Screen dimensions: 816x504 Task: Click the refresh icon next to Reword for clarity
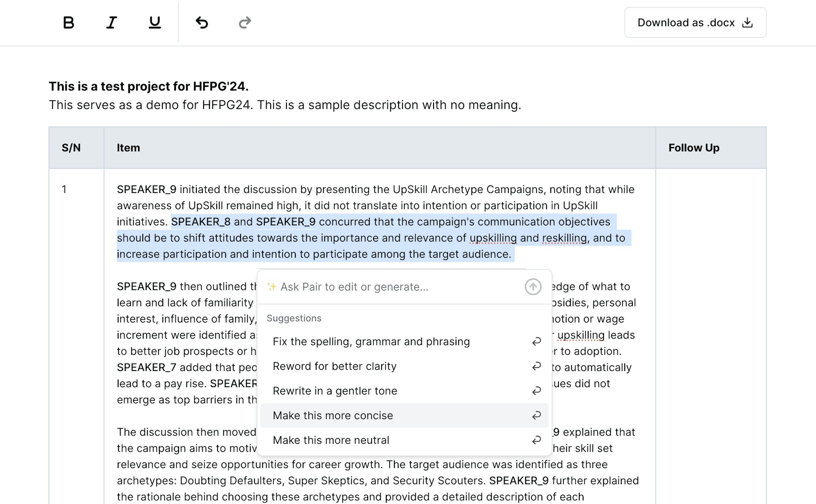[x=536, y=366]
